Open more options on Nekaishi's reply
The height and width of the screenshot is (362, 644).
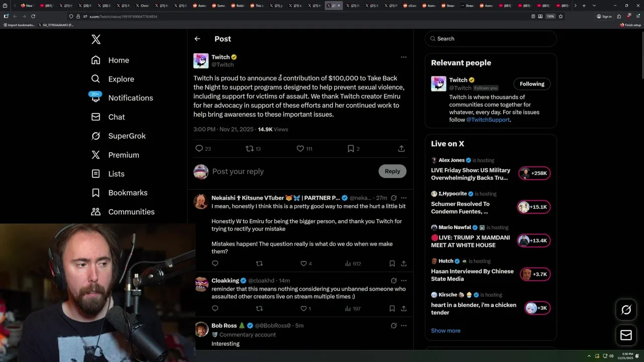[x=404, y=198]
